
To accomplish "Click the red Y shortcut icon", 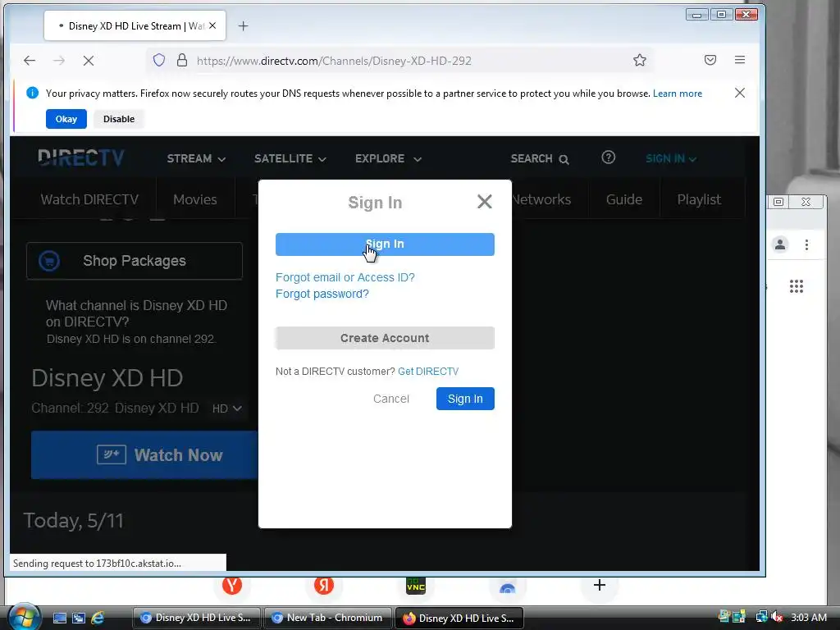I will 232,585.
